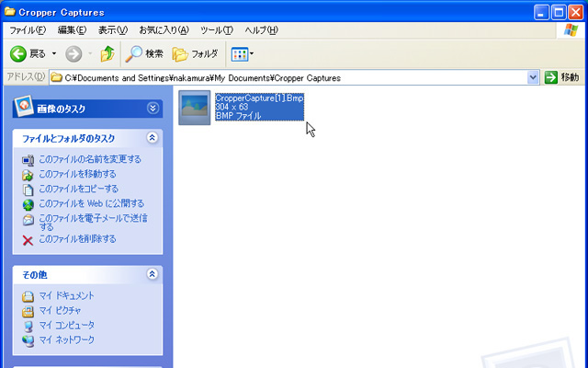This screenshot has height=368, width=588.
Task: Open the view mode dropdown button
Action: tap(243, 54)
